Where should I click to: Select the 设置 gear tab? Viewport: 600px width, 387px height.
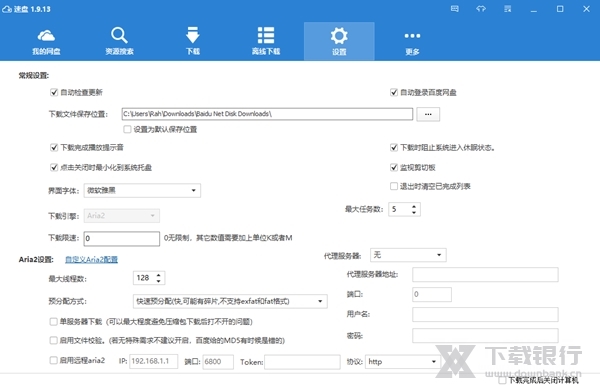tap(339, 41)
